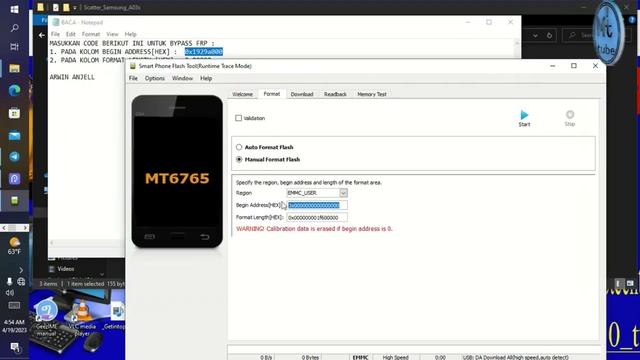Open the VLC media player desktop shortcut
Viewport: 640px width, 360px height.
click(82, 318)
